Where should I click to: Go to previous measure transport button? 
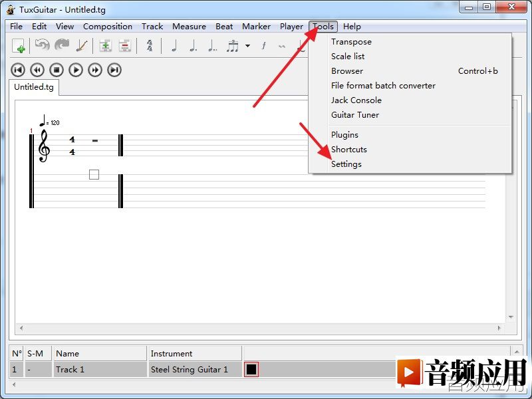pyautogui.click(x=37, y=70)
